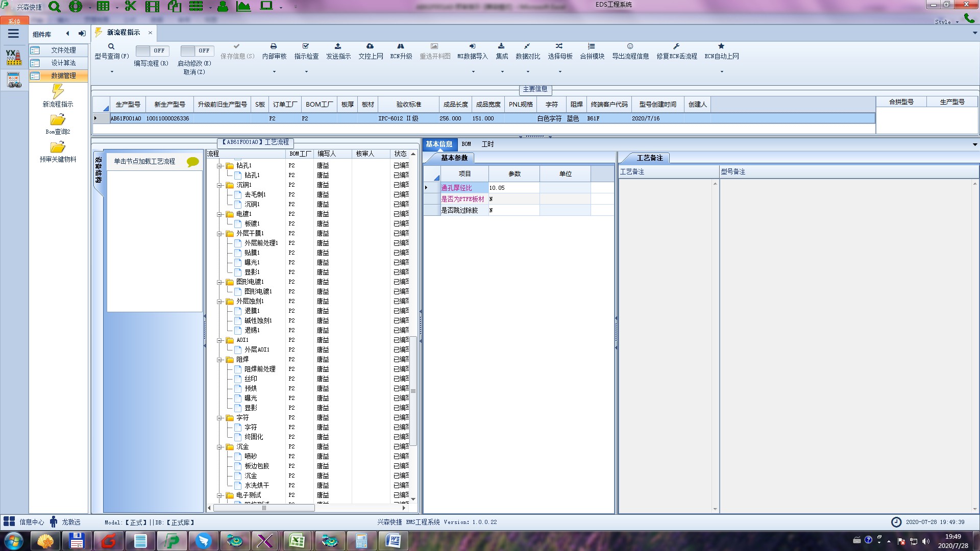980x551 pixels.
Task: Click the 修复ECN丢流程 wrench icon
Action: click(x=676, y=46)
